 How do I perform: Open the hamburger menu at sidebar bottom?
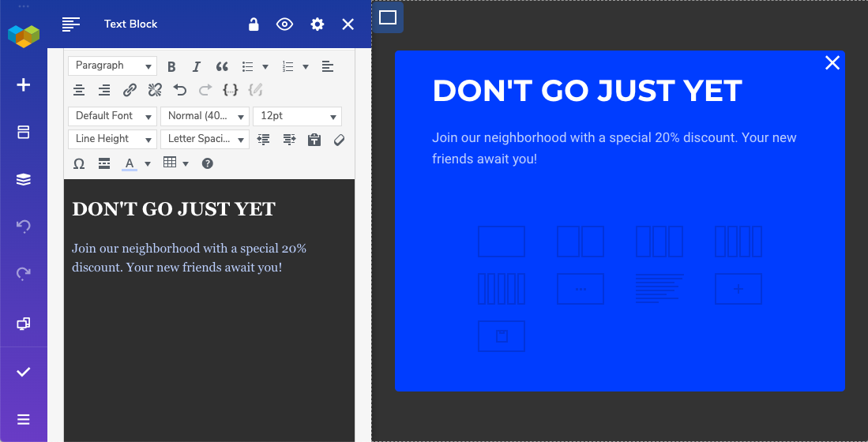coord(24,419)
